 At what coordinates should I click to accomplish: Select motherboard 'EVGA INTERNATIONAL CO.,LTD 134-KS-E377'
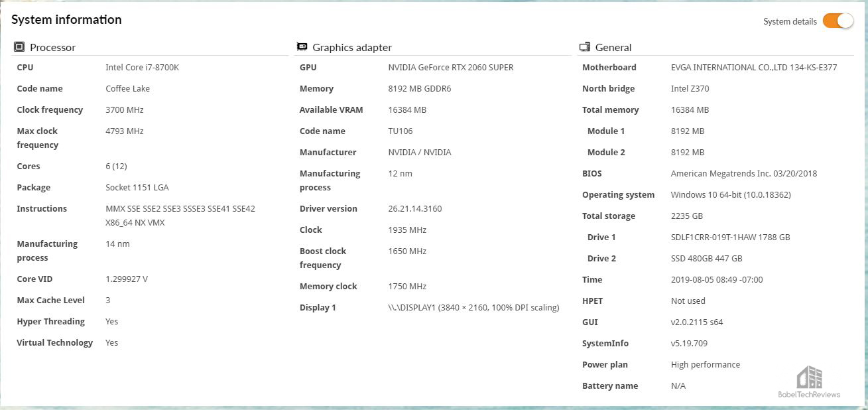754,67
